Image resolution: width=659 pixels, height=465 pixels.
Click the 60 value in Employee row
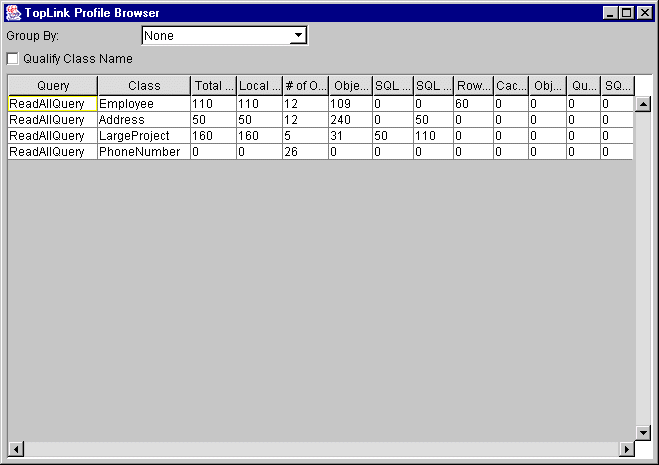pos(473,104)
